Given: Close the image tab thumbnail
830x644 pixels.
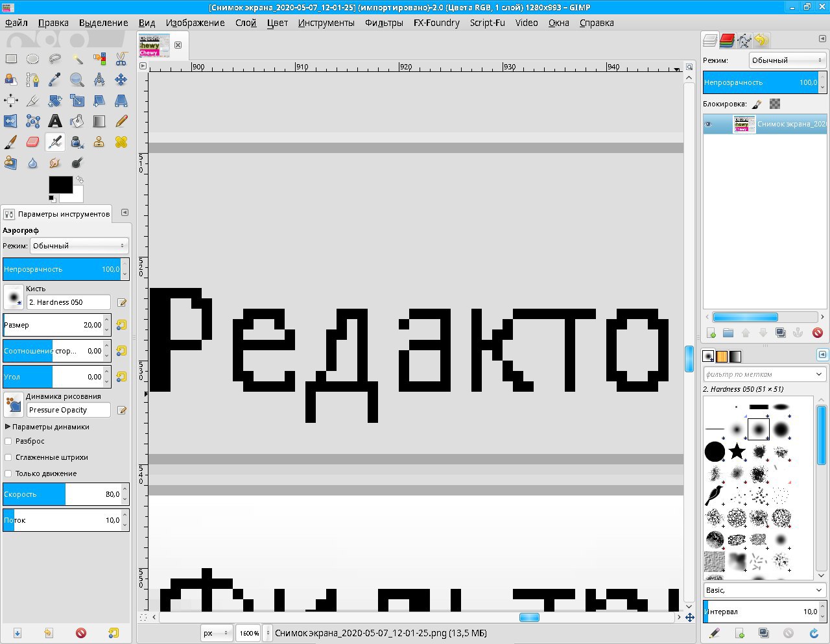Looking at the screenshot, I should [178, 45].
